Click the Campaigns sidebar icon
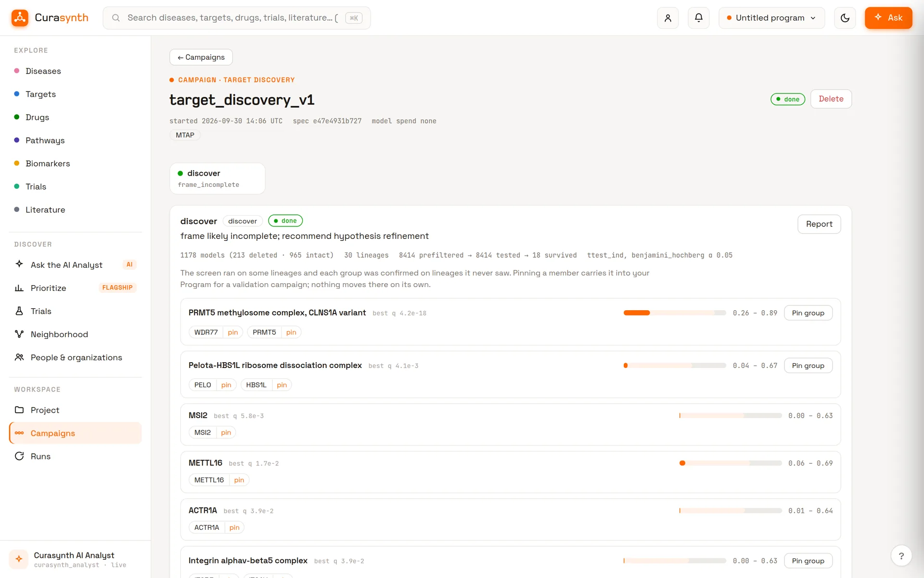Viewport: 924px width, 578px height. (x=19, y=433)
